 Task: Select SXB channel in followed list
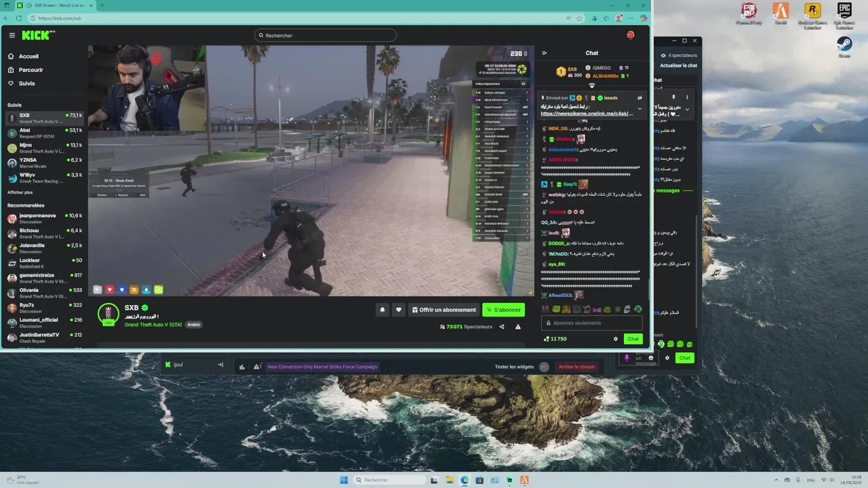click(x=45, y=118)
